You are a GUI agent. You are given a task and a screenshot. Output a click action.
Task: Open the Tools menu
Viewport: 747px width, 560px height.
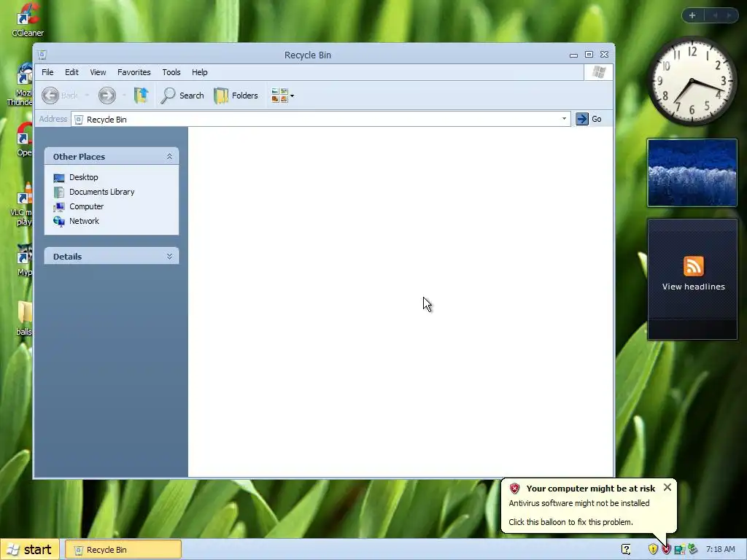pyautogui.click(x=171, y=72)
